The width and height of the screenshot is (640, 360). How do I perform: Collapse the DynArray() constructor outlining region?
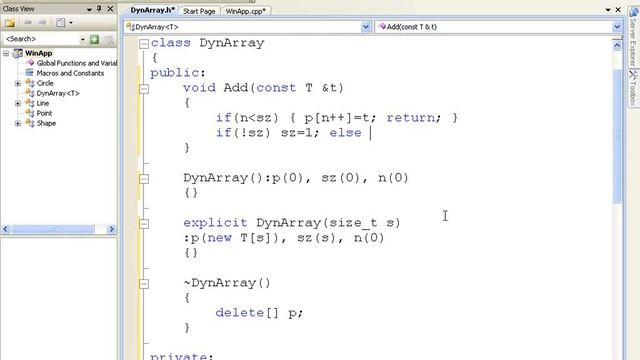144,179
